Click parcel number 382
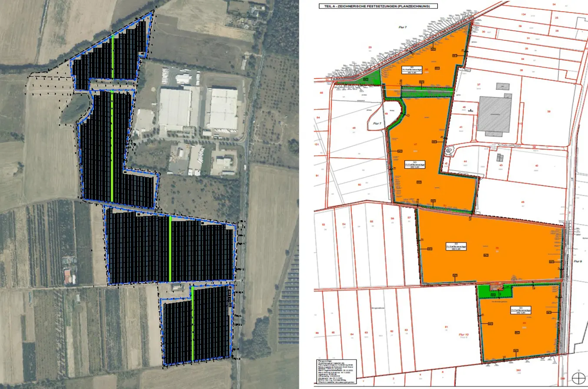The height and width of the screenshot is (389, 588). coord(519,370)
